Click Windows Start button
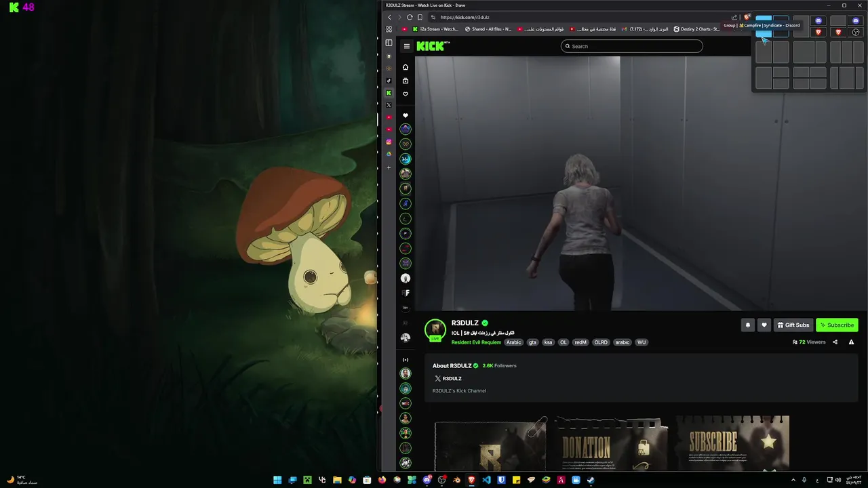868x488 pixels. coord(277,480)
